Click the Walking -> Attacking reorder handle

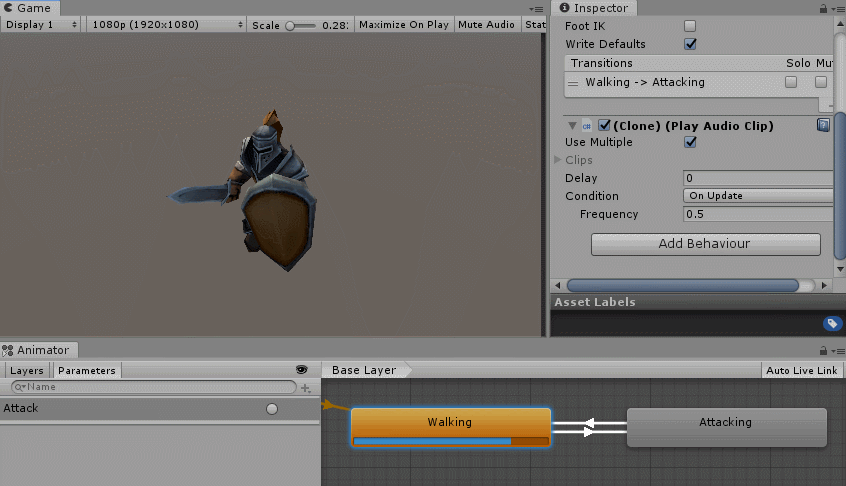tap(573, 83)
